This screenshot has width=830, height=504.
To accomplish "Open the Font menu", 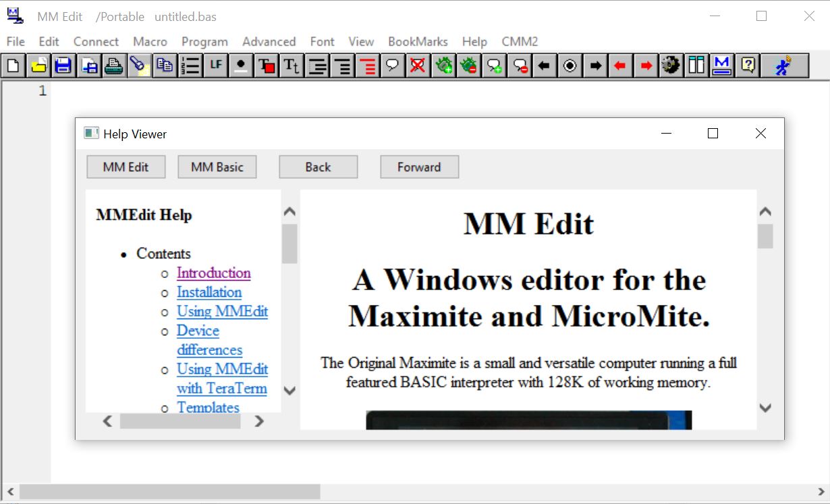I will pos(322,42).
